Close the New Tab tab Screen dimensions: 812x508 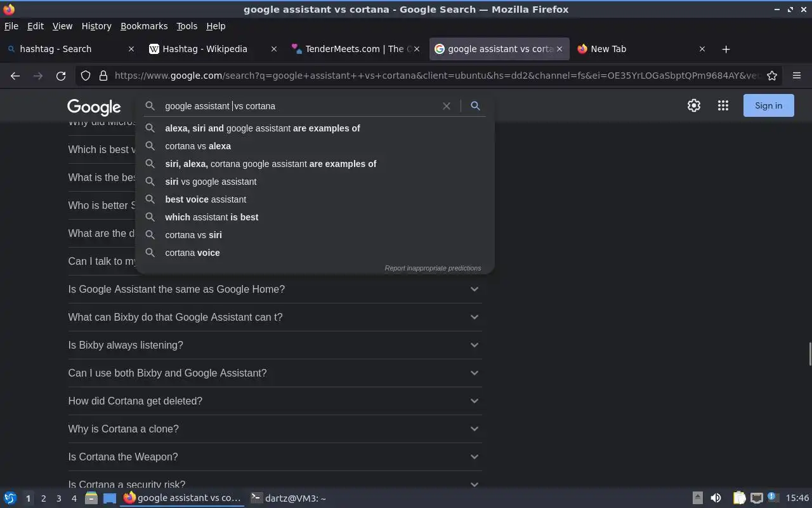click(702, 49)
